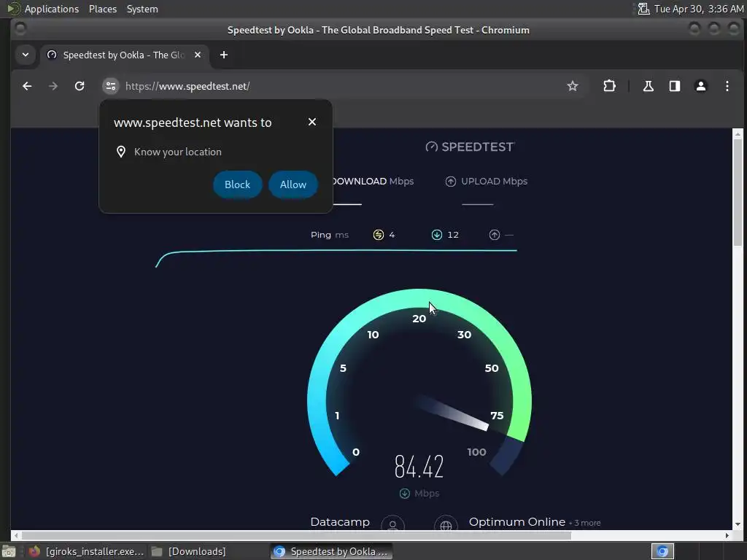
Task: Toggle the browser side panel
Action: (x=674, y=86)
